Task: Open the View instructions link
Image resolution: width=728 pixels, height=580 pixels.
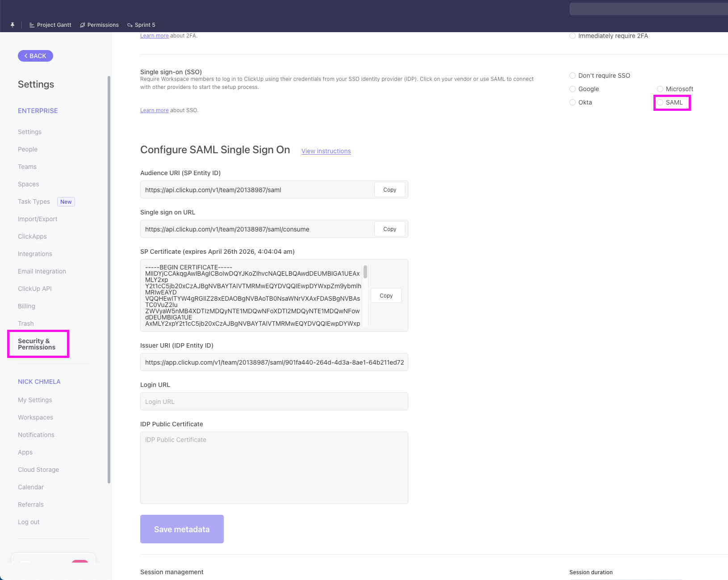Action: (x=326, y=151)
